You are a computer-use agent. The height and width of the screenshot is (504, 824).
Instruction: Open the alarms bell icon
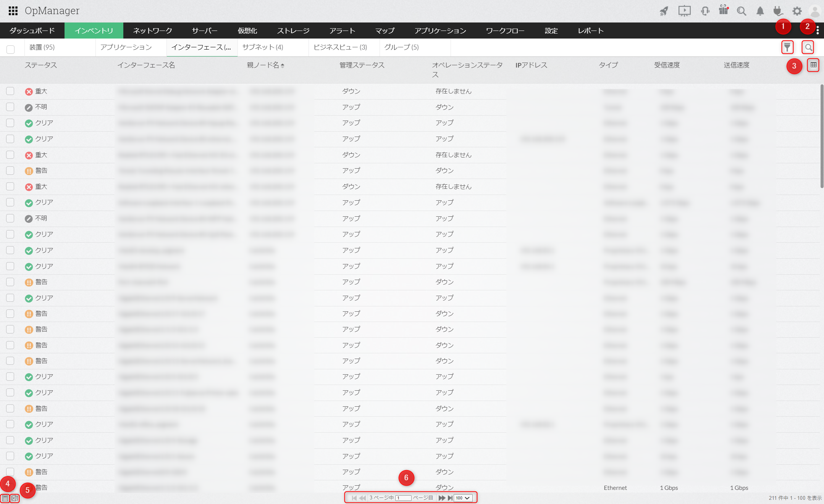click(760, 11)
